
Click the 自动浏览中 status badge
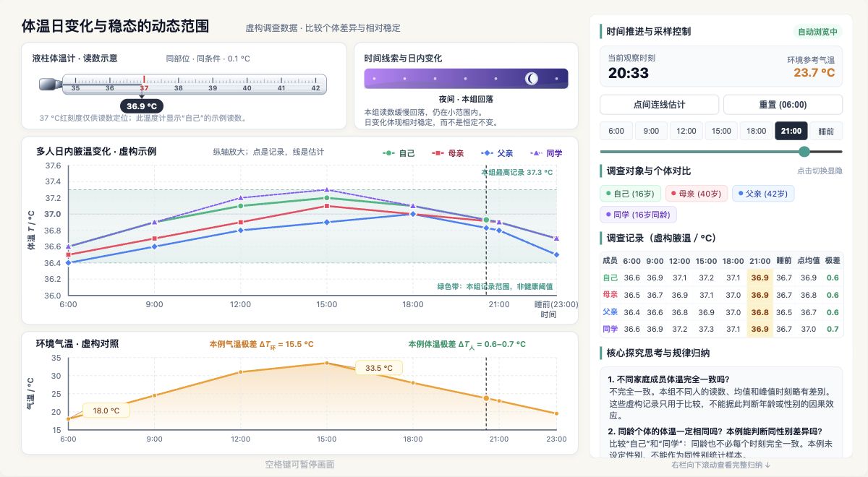tap(817, 32)
